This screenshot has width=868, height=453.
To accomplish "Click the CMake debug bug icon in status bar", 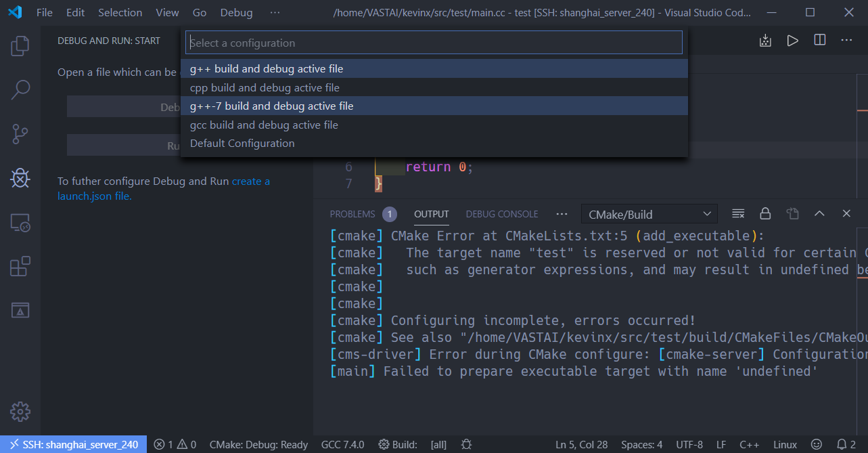I will [x=466, y=445].
